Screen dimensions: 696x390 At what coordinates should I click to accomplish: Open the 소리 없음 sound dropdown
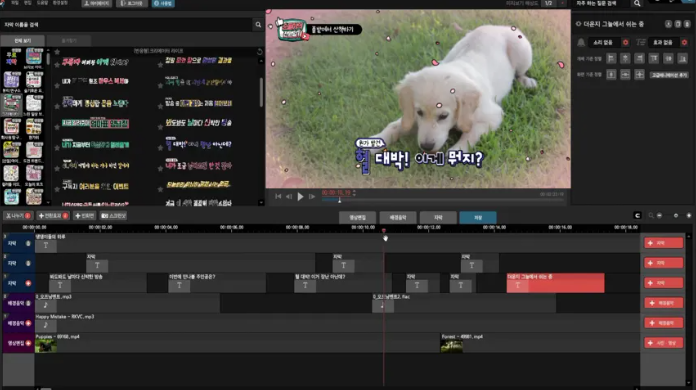click(x=609, y=43)
